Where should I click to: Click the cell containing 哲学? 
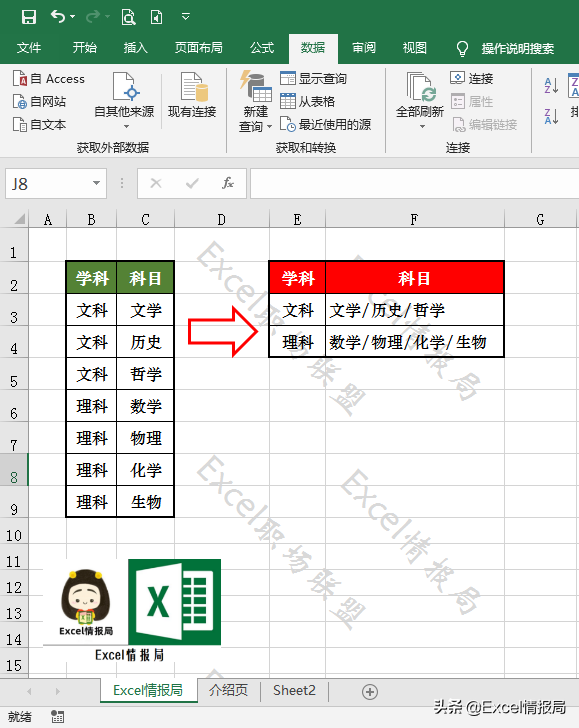click(x=145, y=374)
